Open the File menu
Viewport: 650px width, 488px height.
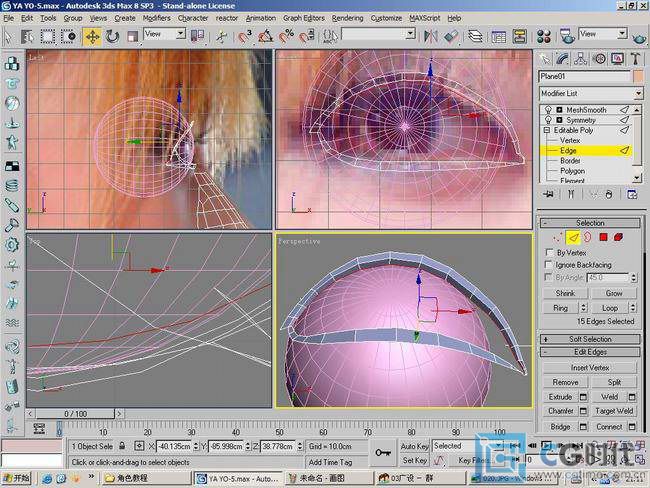point(8,18)
